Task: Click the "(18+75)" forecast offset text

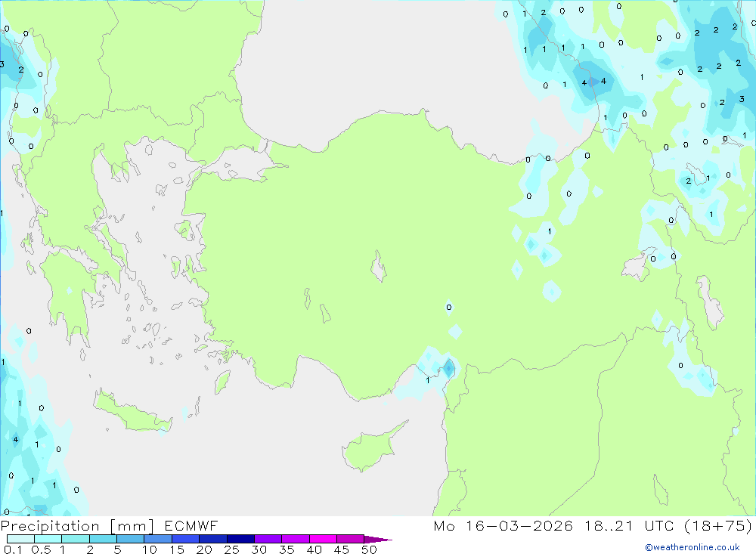Action: point(718,525)
